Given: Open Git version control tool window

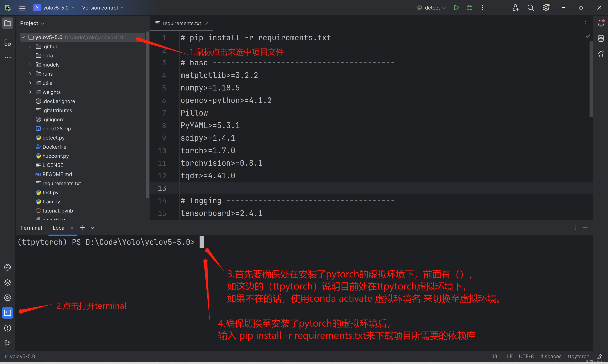Looking at the screenshot, I should coord(8,343).
